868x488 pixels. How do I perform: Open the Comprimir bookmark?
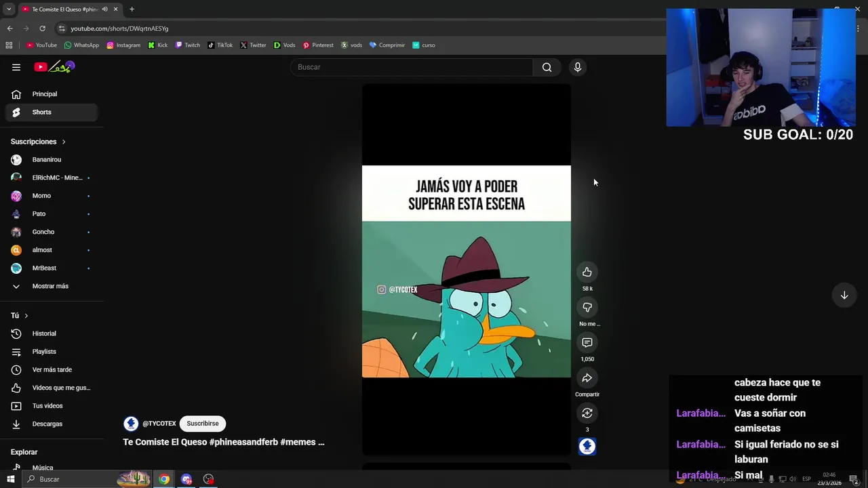pos(387,45)
